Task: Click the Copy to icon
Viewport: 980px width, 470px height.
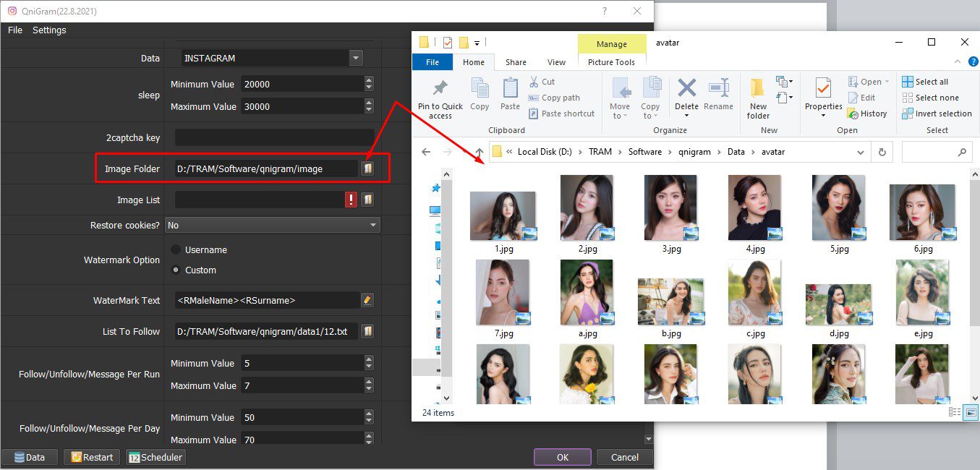Action: 651,97
